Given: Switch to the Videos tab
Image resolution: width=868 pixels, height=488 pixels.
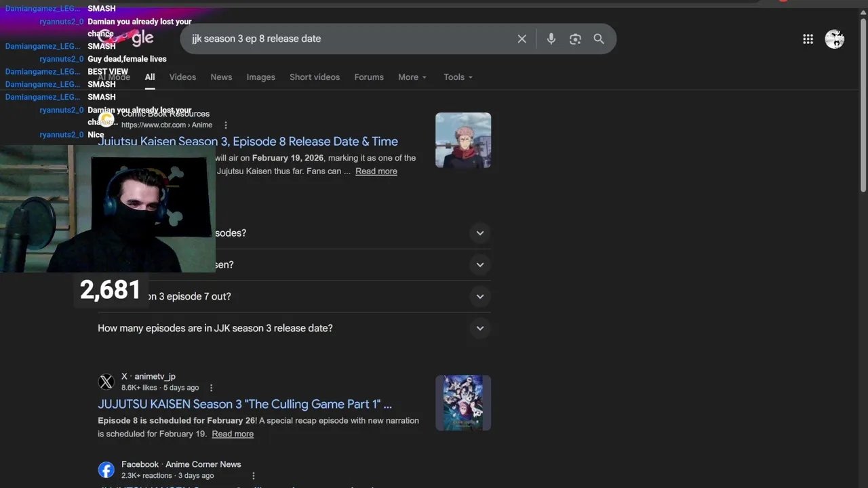Looking at the screenshot, I should pyautogui.click(x=182, y=77).
